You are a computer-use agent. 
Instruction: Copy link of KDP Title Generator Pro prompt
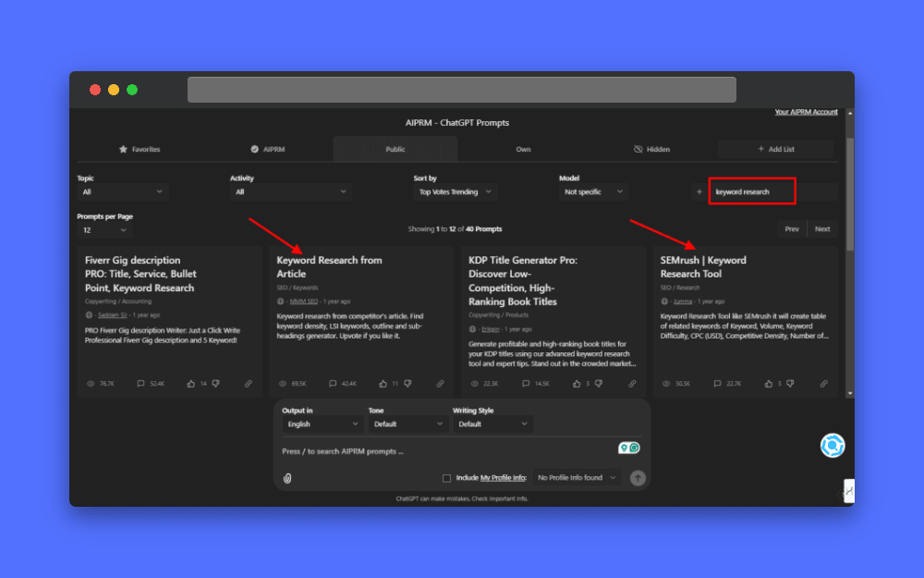(x=632, y=384)
